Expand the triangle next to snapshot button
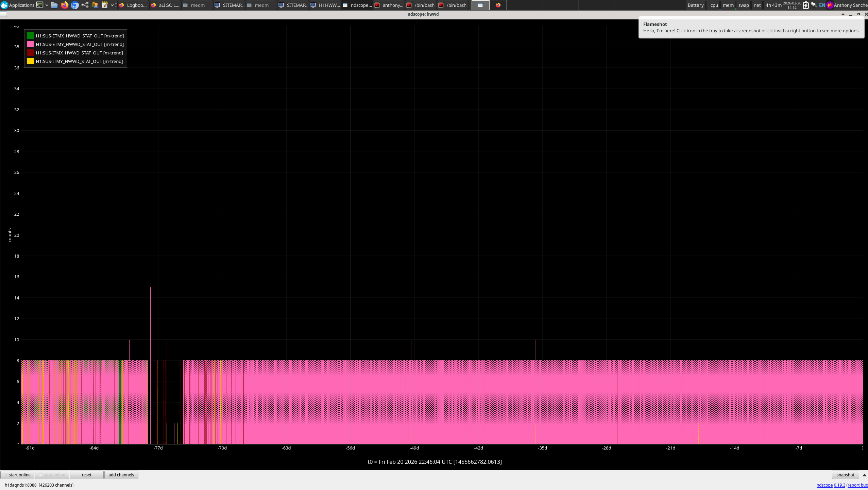 (x=864, y=475)
